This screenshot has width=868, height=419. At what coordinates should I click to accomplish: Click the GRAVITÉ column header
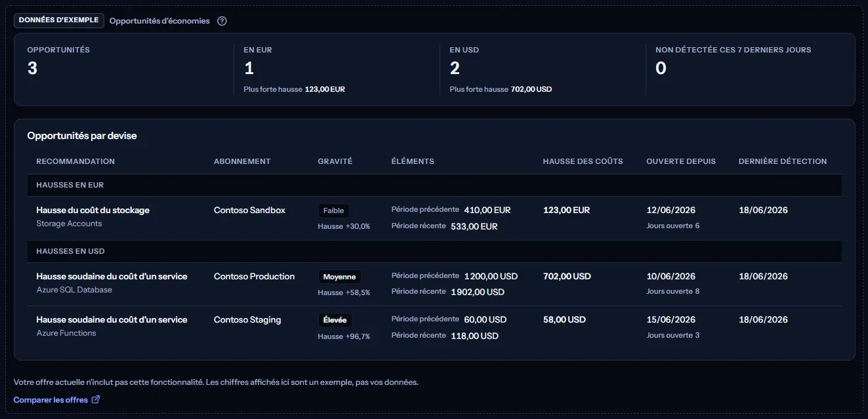click(x=335, y=161)
